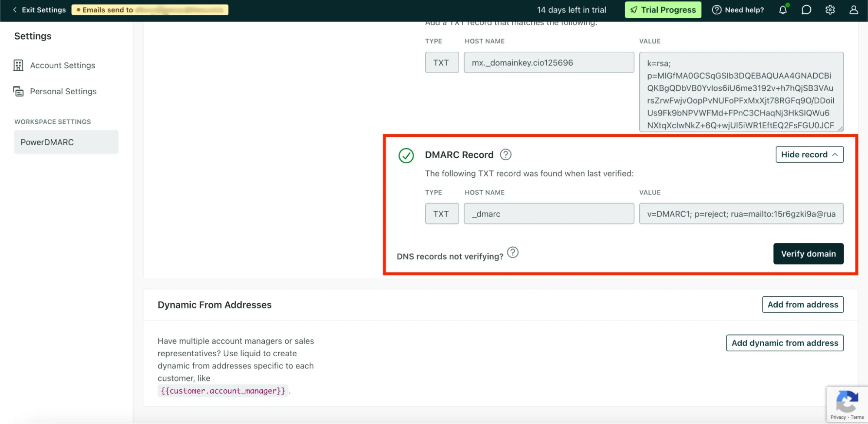Click Add from address button
The image size is (868, 424).
click(x=802, y=305)
